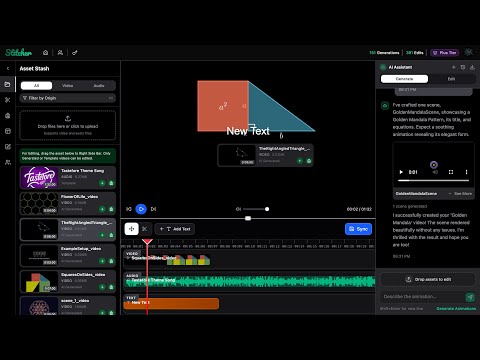Select the asset folder sidebar icon
480x360 pixels.
click(8, 84)
